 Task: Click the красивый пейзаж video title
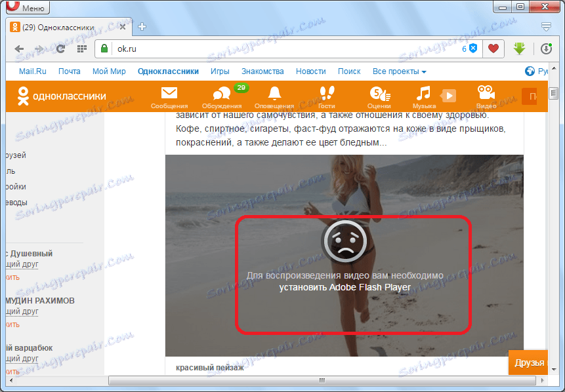(210, 368)
